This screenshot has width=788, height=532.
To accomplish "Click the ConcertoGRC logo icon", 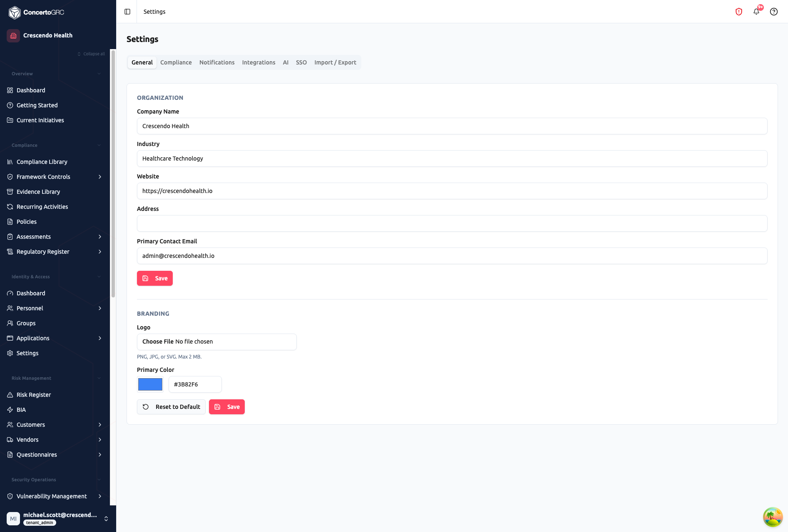I will tap(15, 12).
